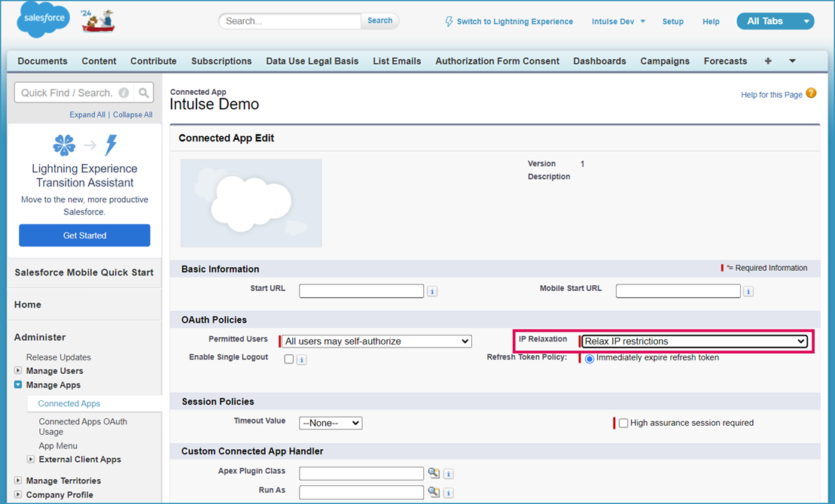The image size is (835, 504).
Task: Open the Data Use Legal Basis tab
Action: point(312,61)
